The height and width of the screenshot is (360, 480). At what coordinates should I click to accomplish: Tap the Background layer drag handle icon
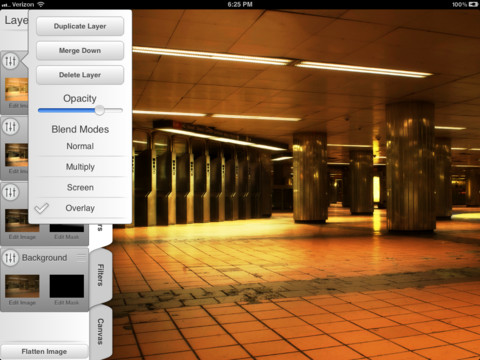pos(81,258)
